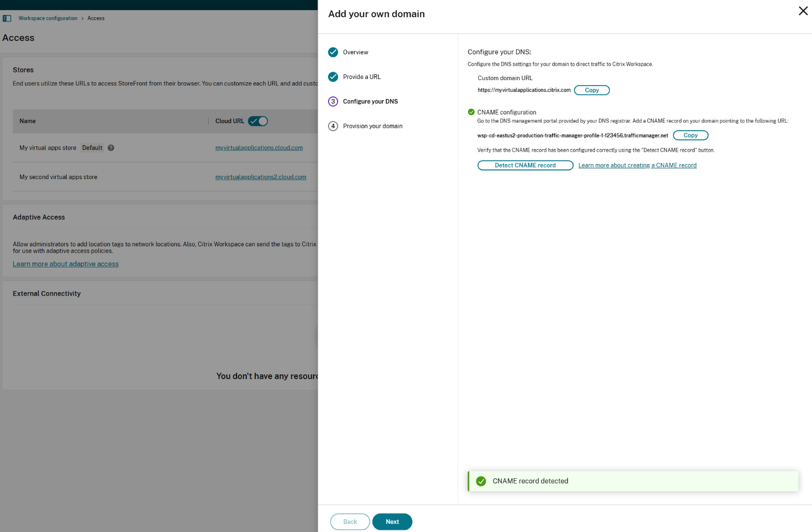Screen dimensions: 812x532
Task: Click the Stores section heading
Action: [x=23, y=70]
